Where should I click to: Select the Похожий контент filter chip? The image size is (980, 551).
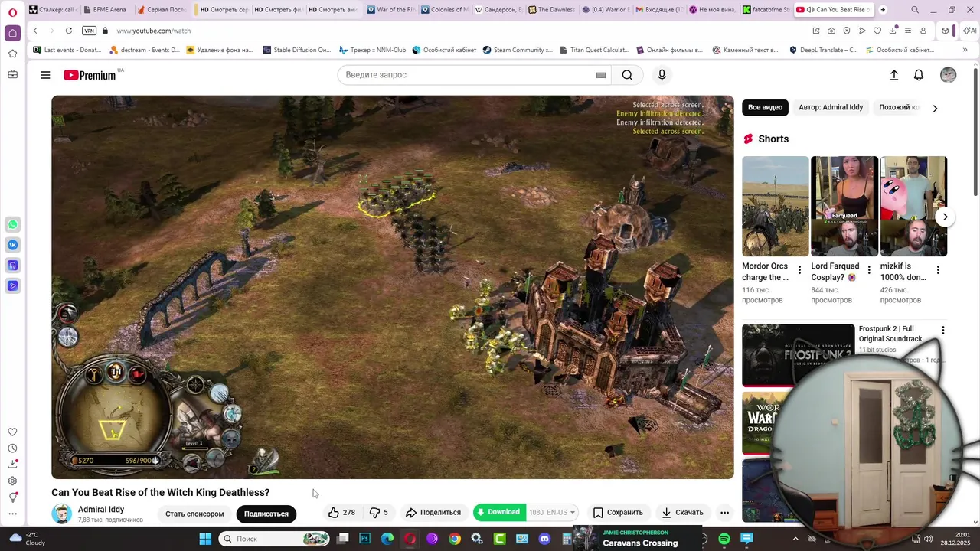[x=899, y=107]
